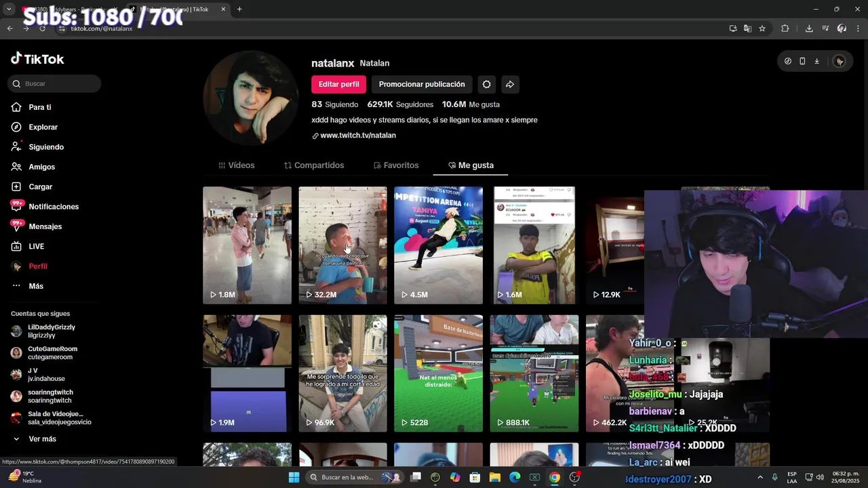View the 629.1K Seguidores list
The height and width of the screenshot is (488, 868).
point(400,104)
